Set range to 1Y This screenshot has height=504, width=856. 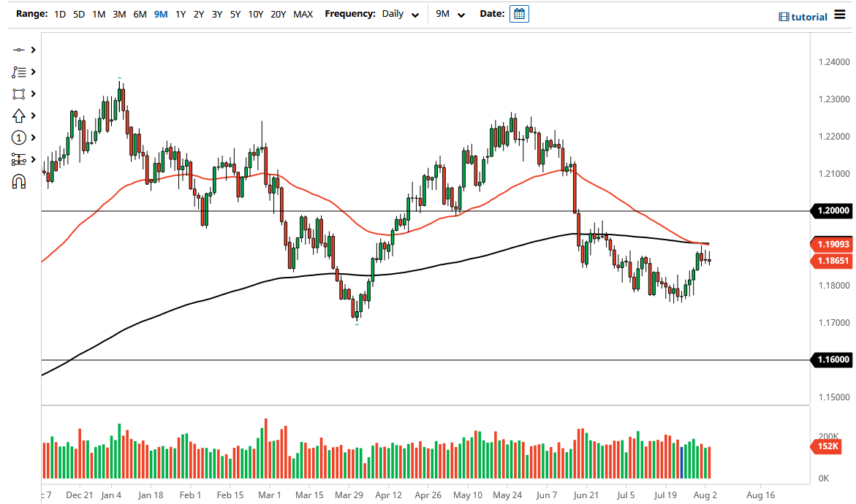(x=180, y=14)
